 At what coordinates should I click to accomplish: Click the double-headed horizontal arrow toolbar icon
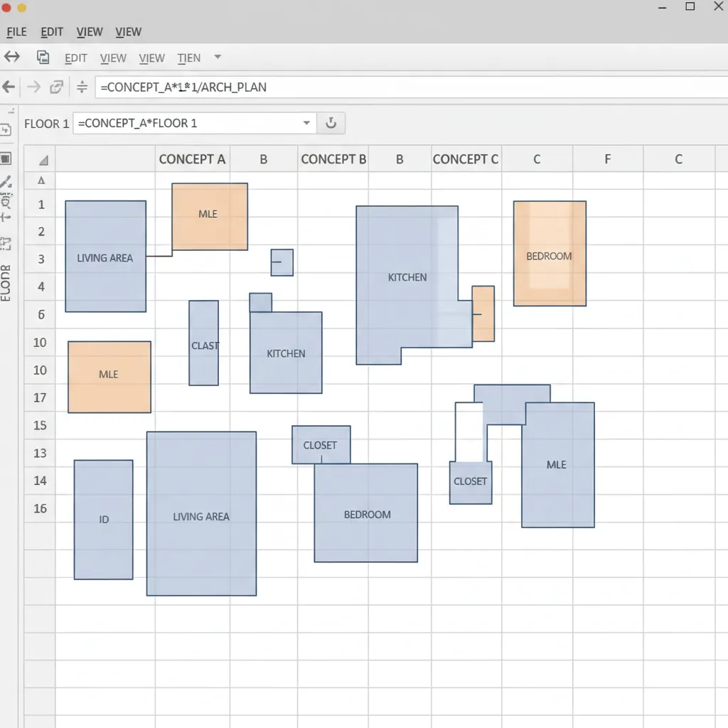(x=12, y=57)
